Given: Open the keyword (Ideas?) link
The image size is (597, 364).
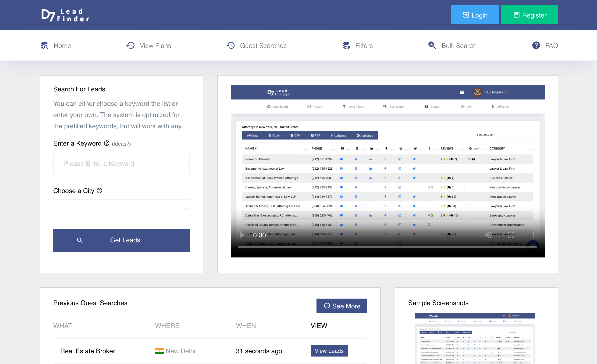Looking at the screenshot, I should 121,144.
